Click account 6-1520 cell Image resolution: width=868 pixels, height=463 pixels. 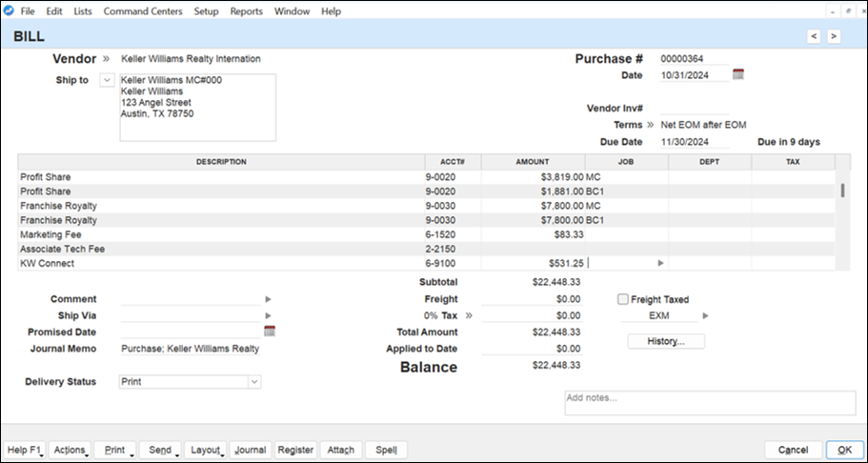tap(453, 234)
